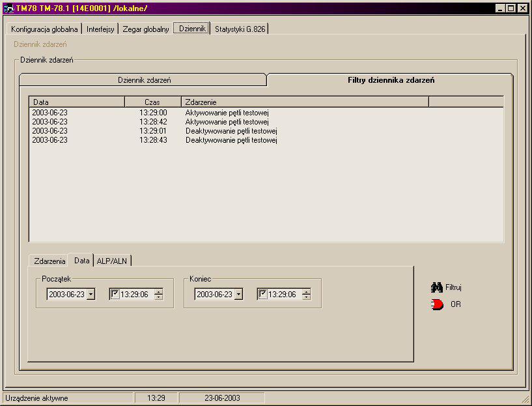The height and width of the screenshot is (406, 532).
Task: Click the application icon in title bar
Action: point(8,8)
